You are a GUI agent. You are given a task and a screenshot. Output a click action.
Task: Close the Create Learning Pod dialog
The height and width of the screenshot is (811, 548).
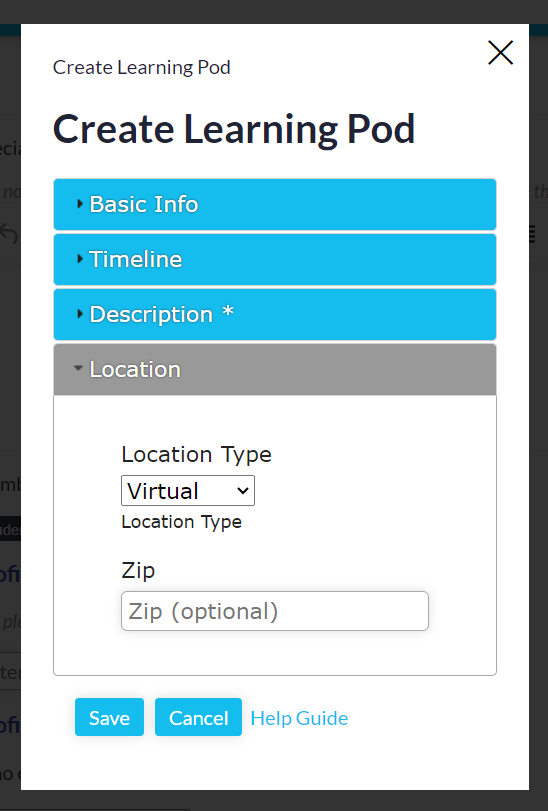click(500, 53)
